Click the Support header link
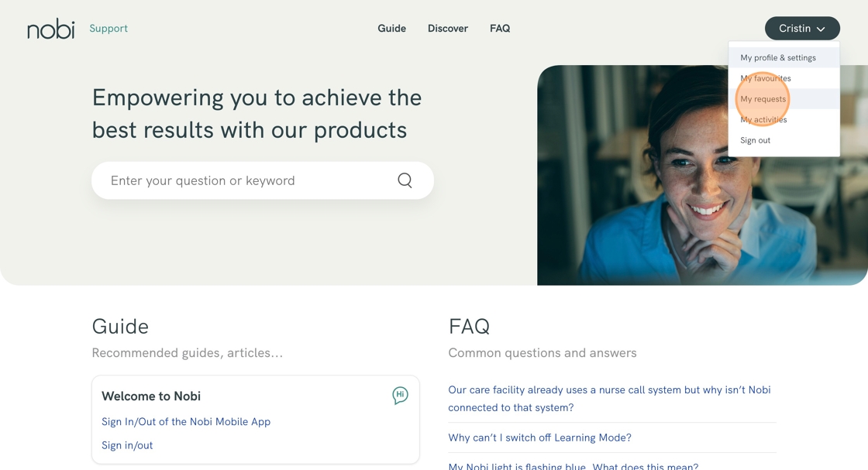868x470 pixels. 108,28
